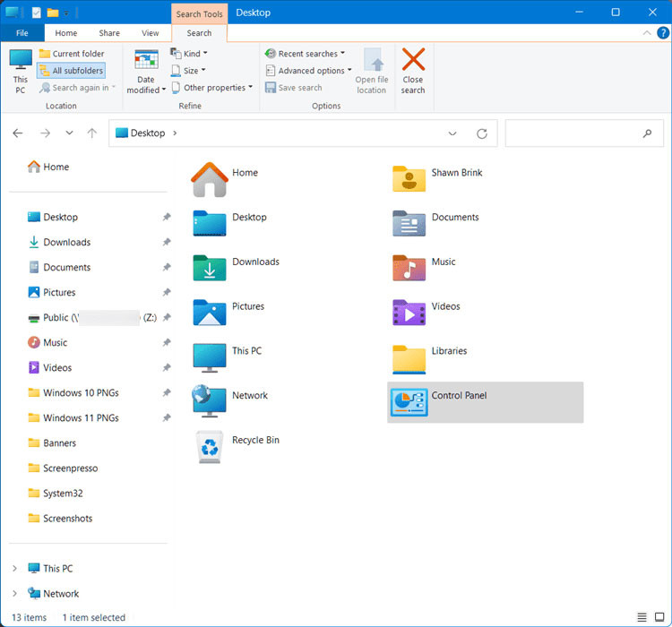Open the Banners folder in sidebar
Screen dimensions: 672x627
click(x=51, y=442)
